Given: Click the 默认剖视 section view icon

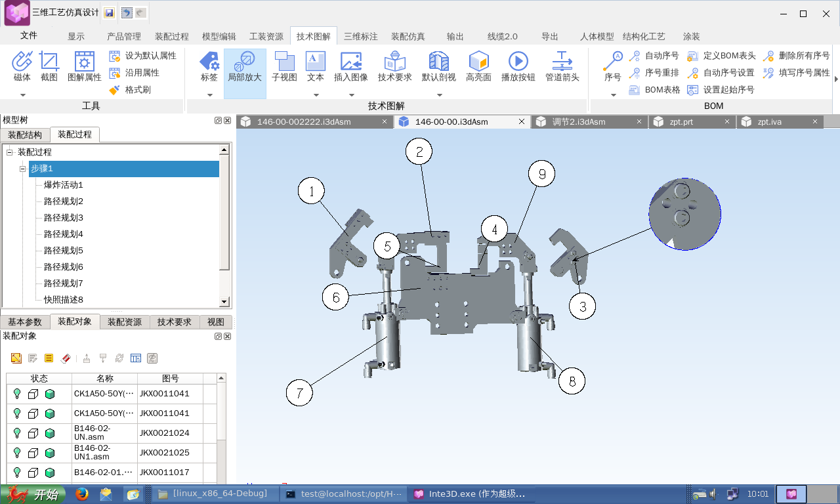Looking at the screenshot, I should click(438, 68).
